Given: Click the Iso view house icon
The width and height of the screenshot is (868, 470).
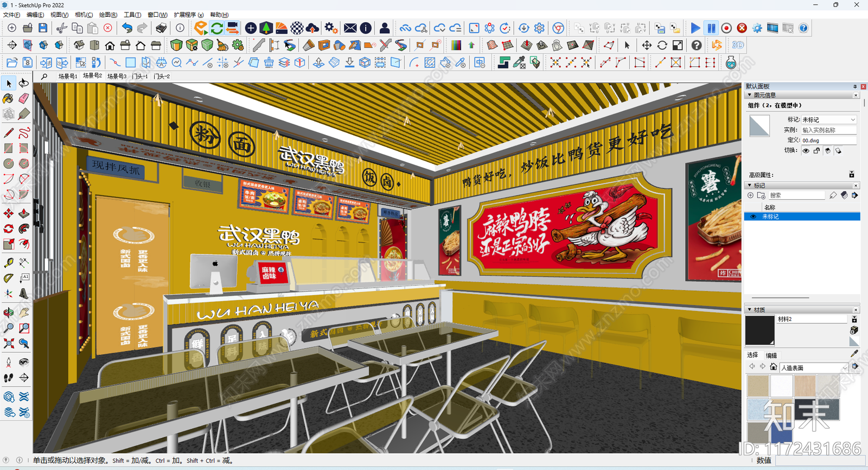Looking at the screenshot, I should pyautogui.click(x=79, y=45).
